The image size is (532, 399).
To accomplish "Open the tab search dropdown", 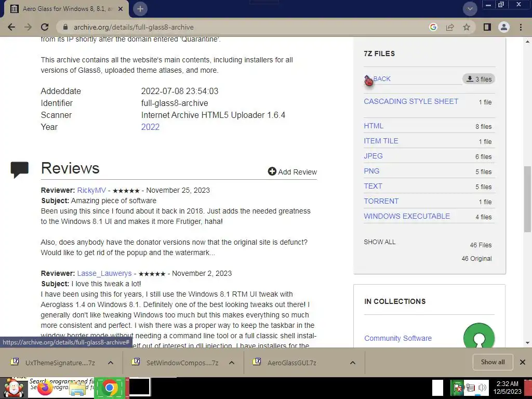I will coord(470,9).
